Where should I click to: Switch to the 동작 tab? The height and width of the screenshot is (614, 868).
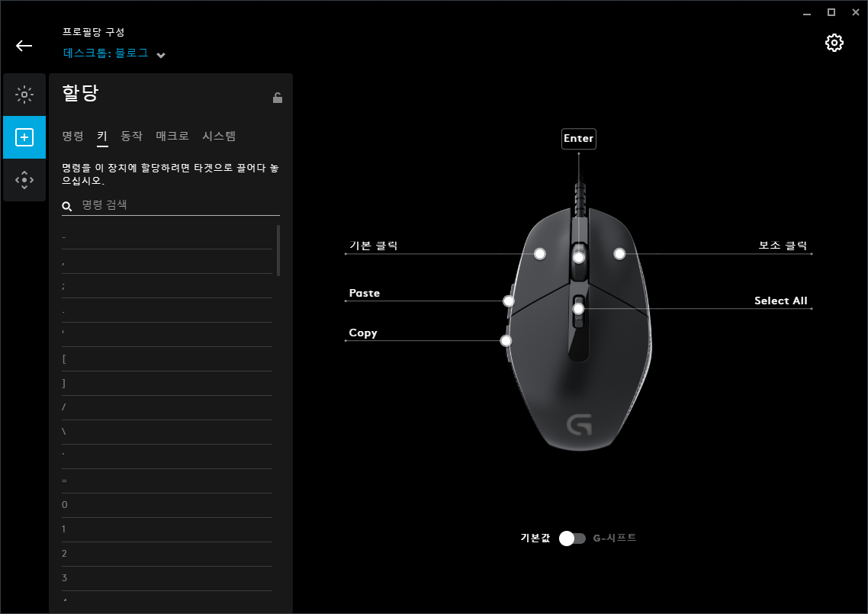[x=132, y=136]
